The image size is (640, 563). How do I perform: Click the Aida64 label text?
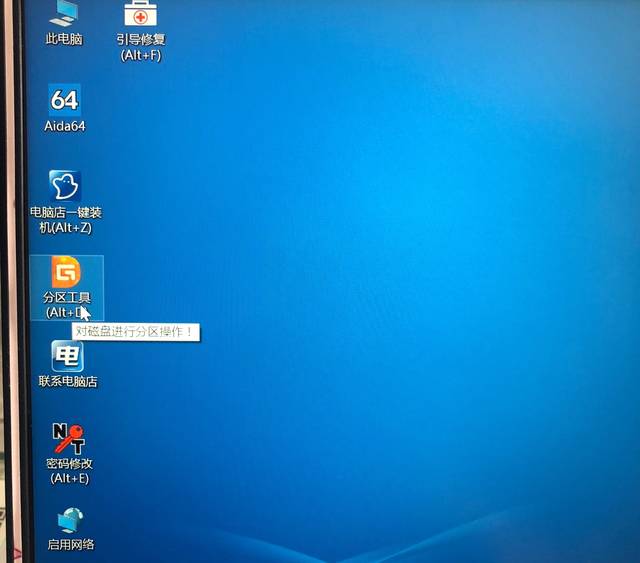point(65,126)
